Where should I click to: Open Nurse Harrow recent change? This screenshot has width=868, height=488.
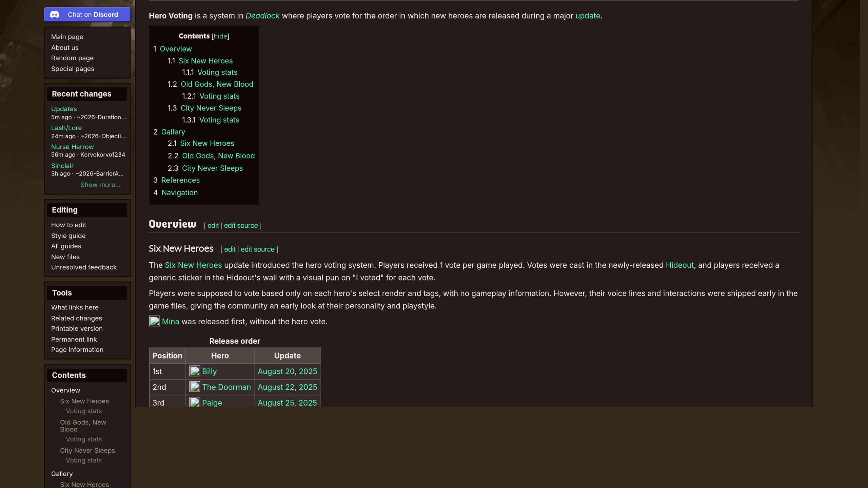coord(72,147)
